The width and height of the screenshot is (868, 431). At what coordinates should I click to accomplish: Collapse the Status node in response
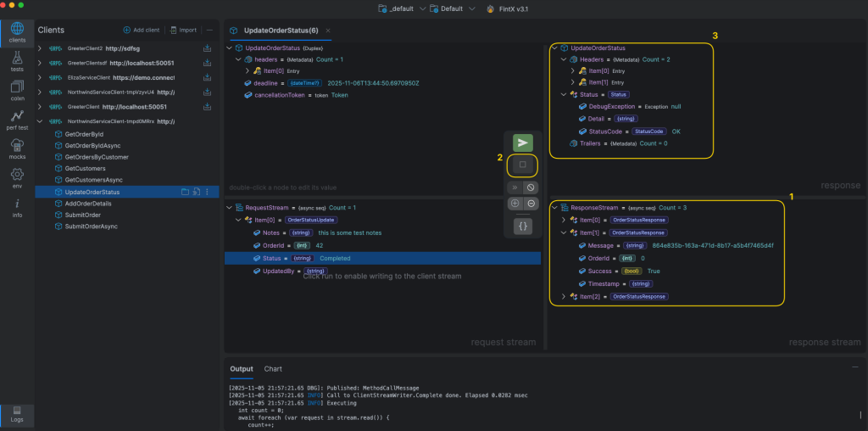[x=563, y=94]
